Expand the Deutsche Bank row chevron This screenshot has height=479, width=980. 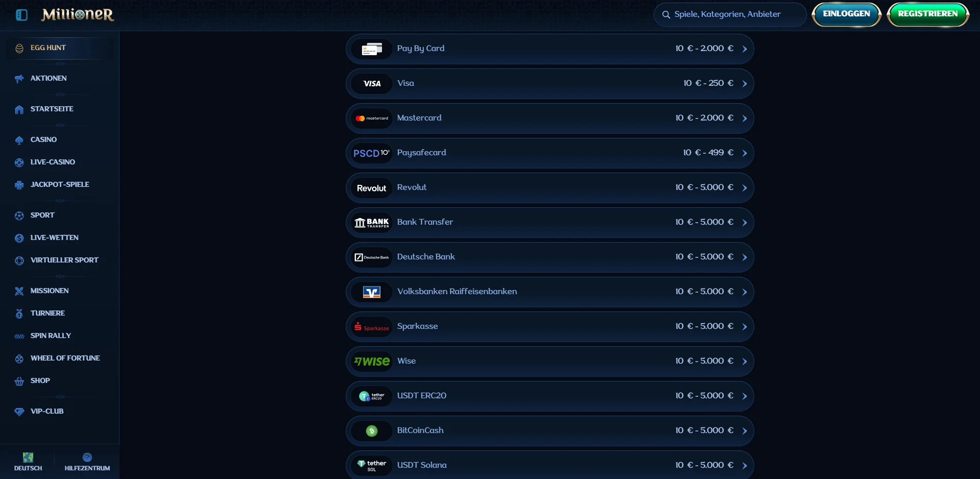click(x=745, y=257)
